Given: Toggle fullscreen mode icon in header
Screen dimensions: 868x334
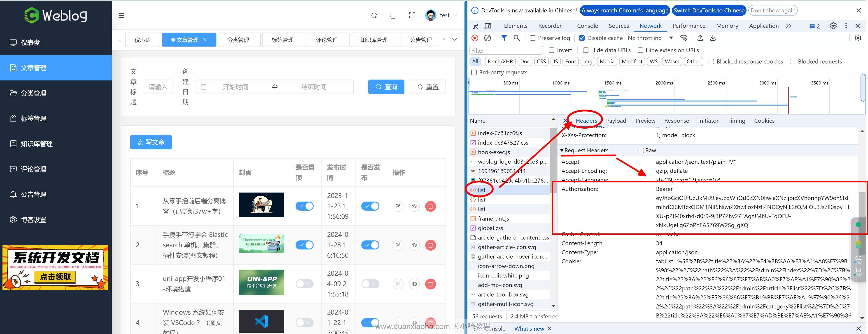Looking at the screenshot, I should pos(412,16).
